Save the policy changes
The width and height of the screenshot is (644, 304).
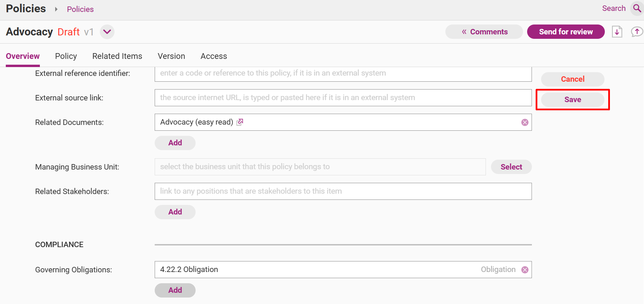pos(572,99)
